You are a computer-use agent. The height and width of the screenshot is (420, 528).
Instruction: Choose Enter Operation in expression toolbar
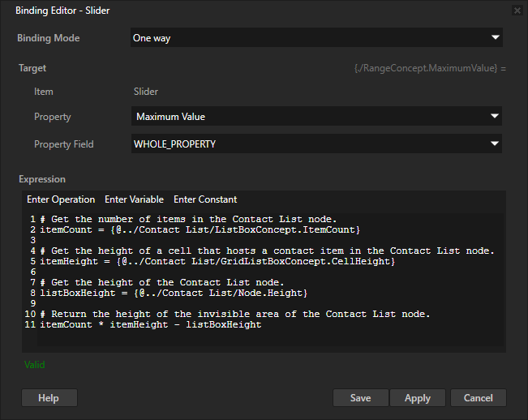(x=61, y=199)
